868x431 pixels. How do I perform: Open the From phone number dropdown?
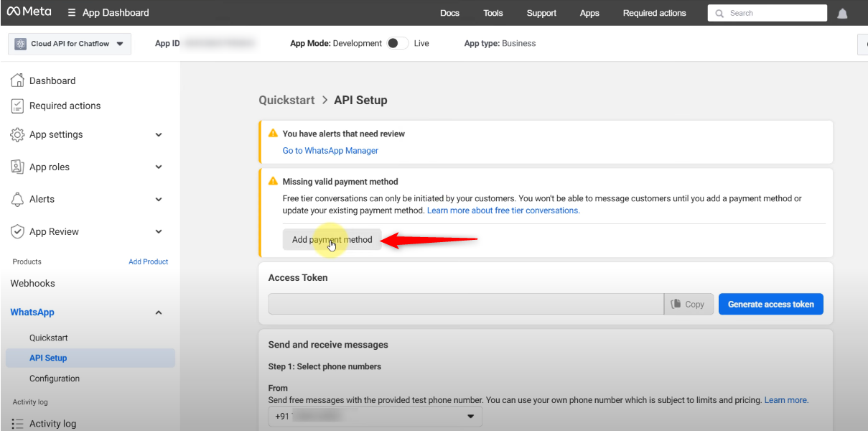(375, 417)
